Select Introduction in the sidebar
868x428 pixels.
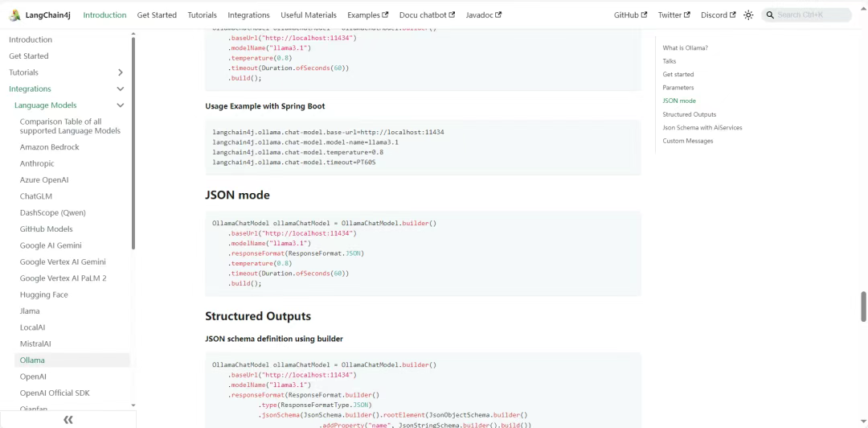click(x=31, y=40)
